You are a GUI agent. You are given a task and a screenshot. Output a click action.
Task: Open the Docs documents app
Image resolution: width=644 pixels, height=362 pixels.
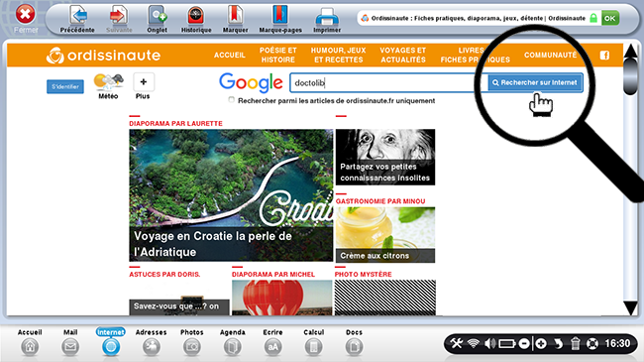(x=354, y=343)
